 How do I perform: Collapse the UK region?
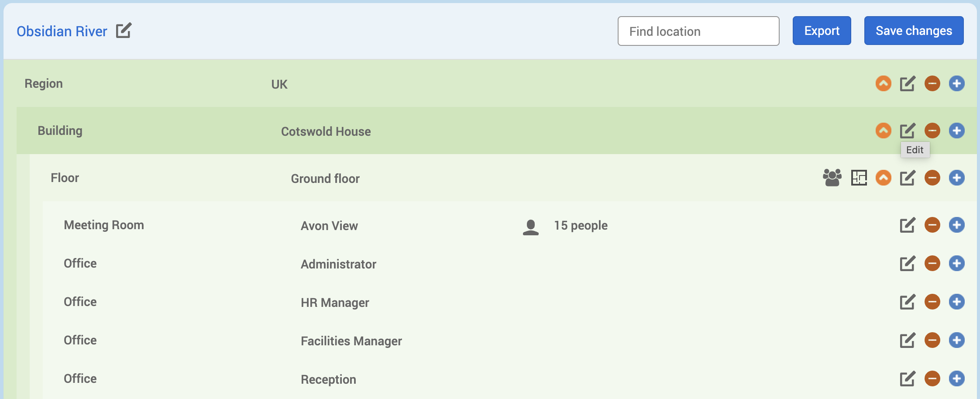pos(883,84)
